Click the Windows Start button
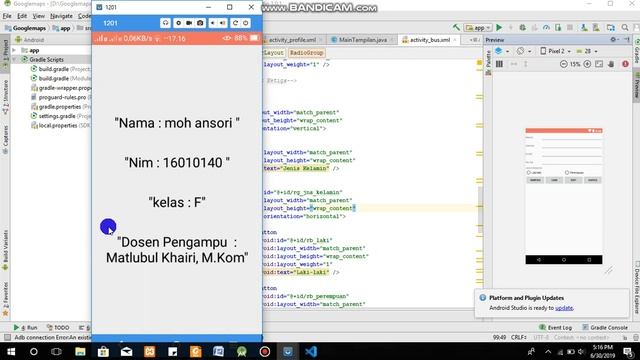 pyautogui.click(x=11, y=351)
